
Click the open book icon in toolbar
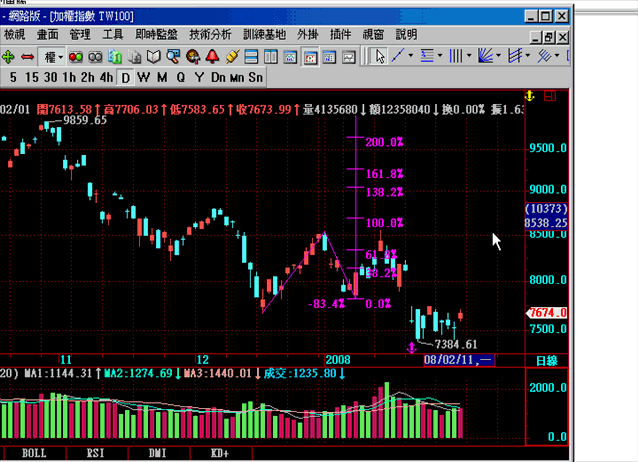[155, 56]
